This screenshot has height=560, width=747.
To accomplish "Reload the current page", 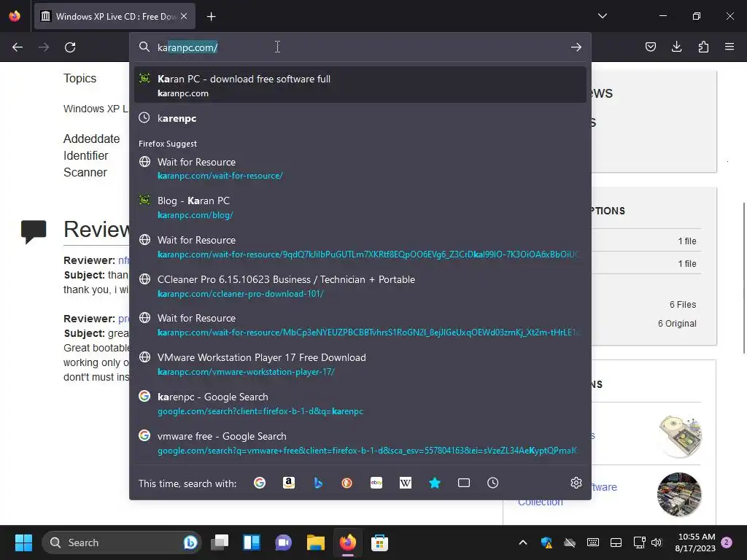I will (70, 47).
